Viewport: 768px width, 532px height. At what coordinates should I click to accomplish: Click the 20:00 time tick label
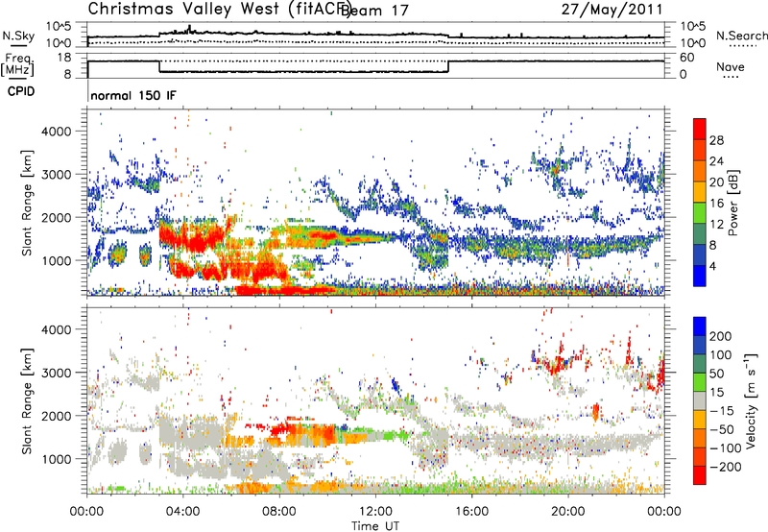point(567,512)
